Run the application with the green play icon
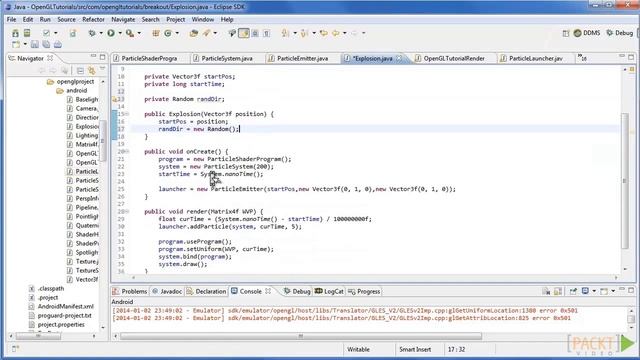Viewport: 640px width, 360px height. (x=111, y=33)
